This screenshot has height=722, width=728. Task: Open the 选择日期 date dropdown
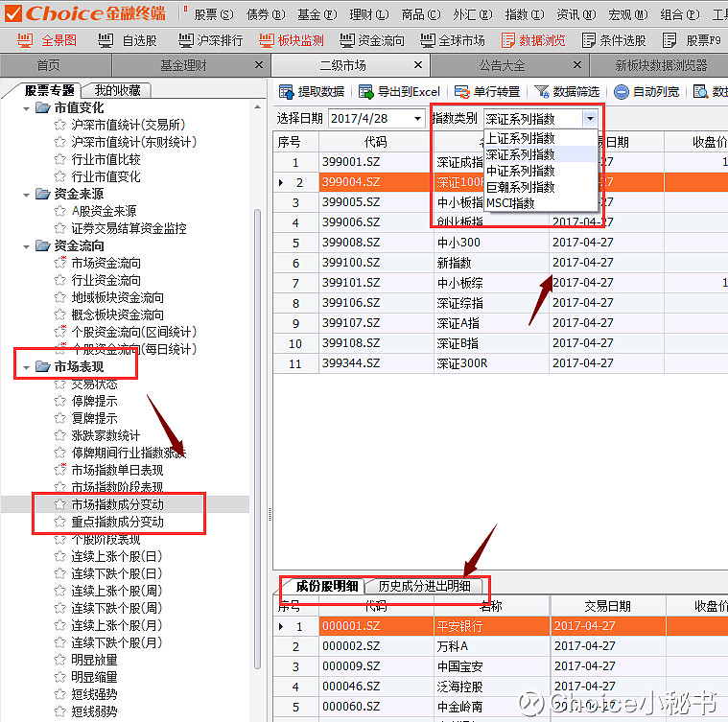click(x=418, y=118)
